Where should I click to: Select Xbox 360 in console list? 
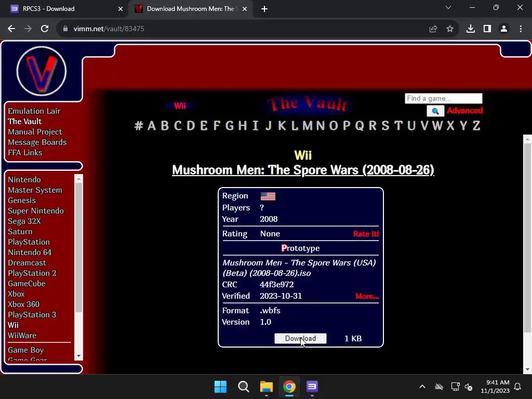(24, 304)
